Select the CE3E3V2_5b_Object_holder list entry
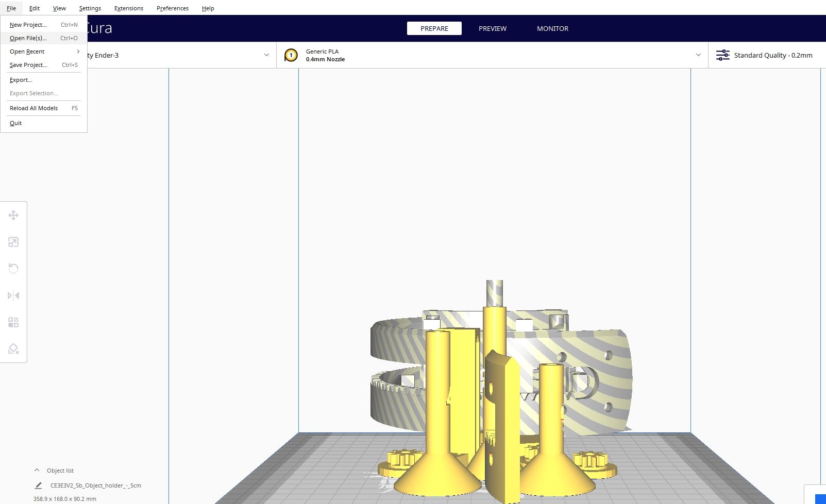Viewport: 826px width, 504px height. tap(95, 485)
